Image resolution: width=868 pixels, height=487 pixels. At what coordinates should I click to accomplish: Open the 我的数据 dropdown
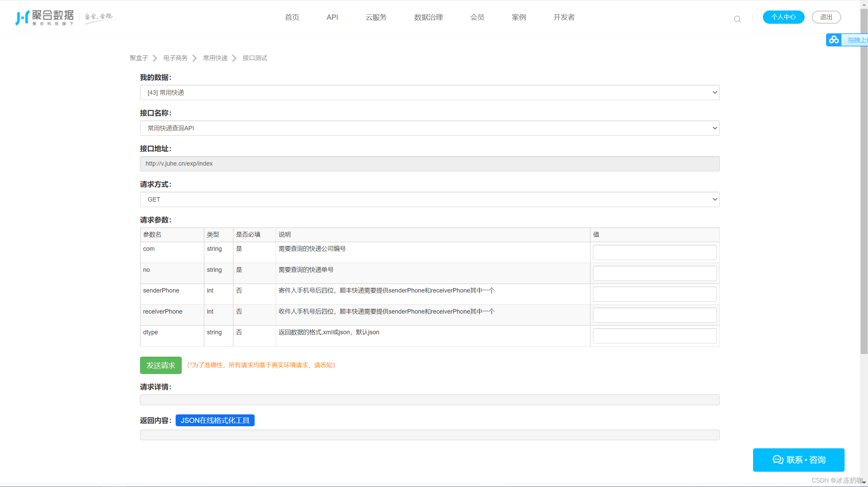click(x=430, y=93)
